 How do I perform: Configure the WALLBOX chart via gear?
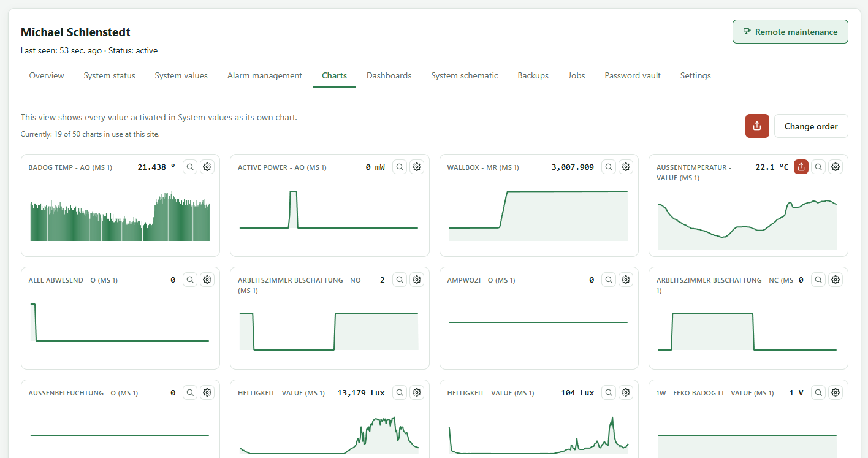pos(626,167)
